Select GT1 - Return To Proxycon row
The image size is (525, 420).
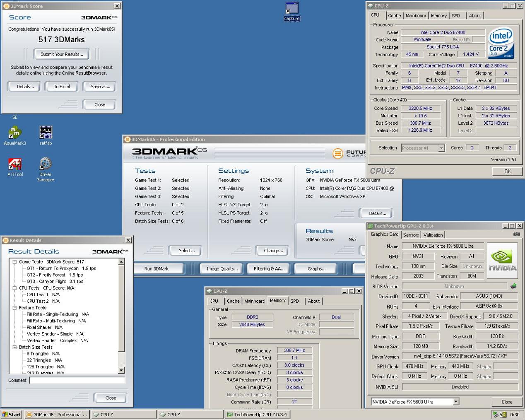[61, 268]
